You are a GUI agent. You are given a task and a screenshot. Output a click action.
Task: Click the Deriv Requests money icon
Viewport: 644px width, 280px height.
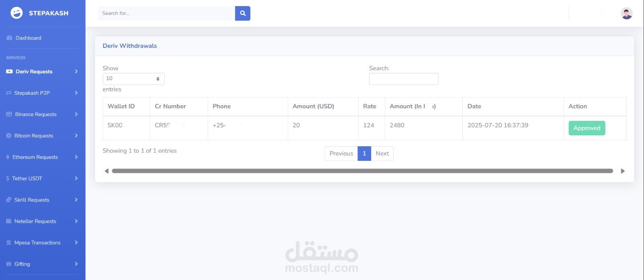coord(9,71)
